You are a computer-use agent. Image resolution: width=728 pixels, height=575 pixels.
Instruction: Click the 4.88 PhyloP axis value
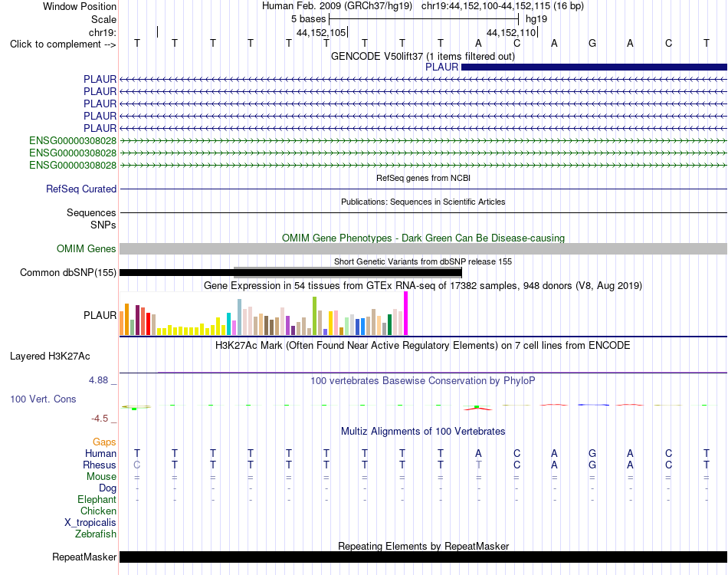(98, 380)
